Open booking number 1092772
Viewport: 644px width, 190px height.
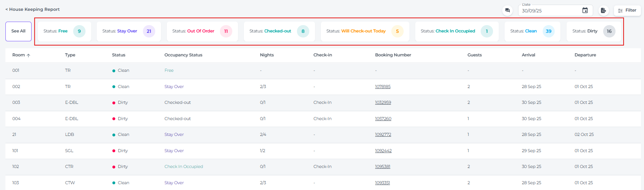point(383,134)
